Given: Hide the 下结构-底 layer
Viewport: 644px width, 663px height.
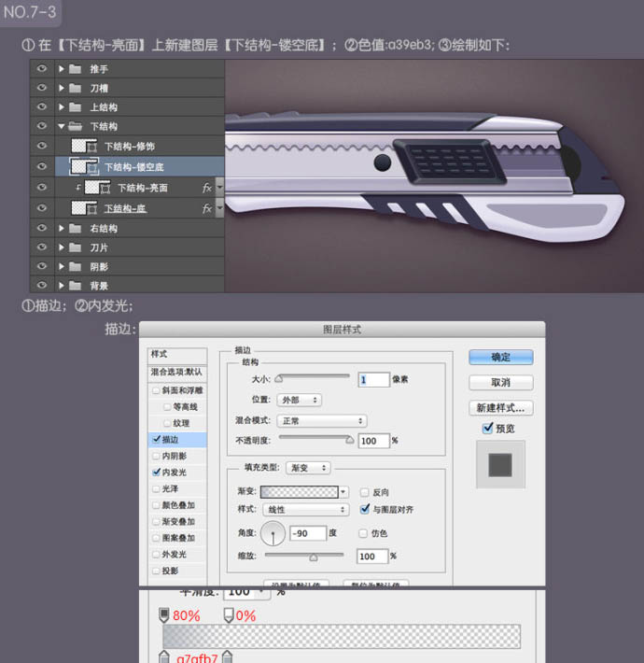Looking at the screenshot, I should [x=41, y=207].
